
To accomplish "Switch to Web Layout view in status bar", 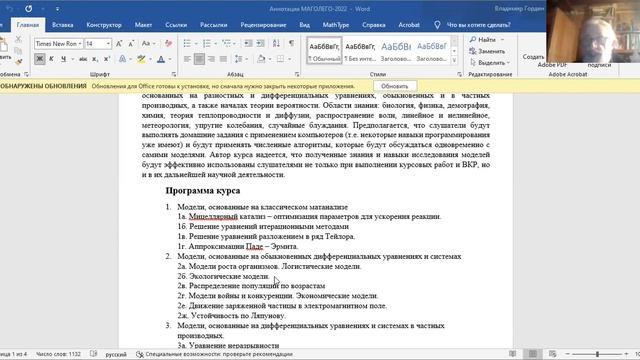I will pyautogui.click(x=552, y=354).
